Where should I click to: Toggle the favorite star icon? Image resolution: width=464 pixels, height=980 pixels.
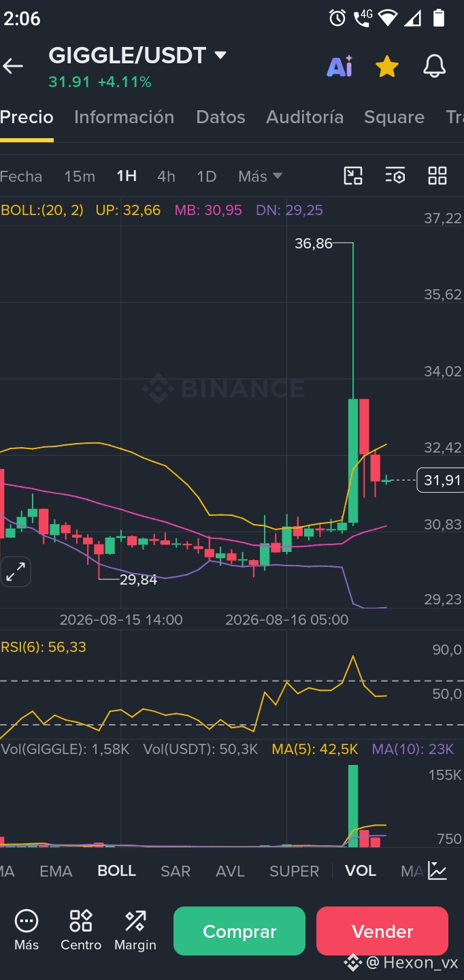coord(387,66)
